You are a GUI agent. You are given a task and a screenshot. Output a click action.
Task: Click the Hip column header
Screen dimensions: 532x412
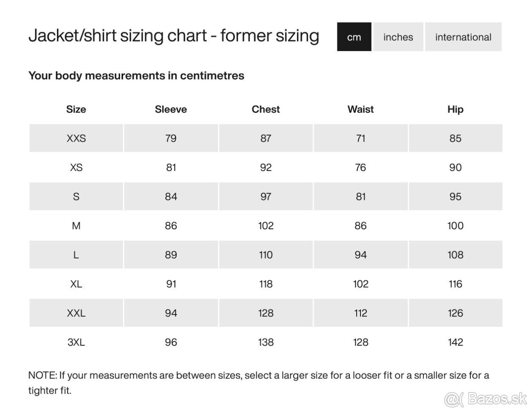(x=455, y=109)
